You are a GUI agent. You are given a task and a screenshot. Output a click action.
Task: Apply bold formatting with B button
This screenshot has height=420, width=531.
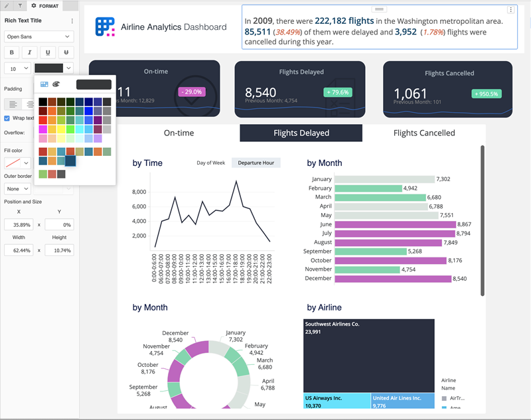[12, 52]
